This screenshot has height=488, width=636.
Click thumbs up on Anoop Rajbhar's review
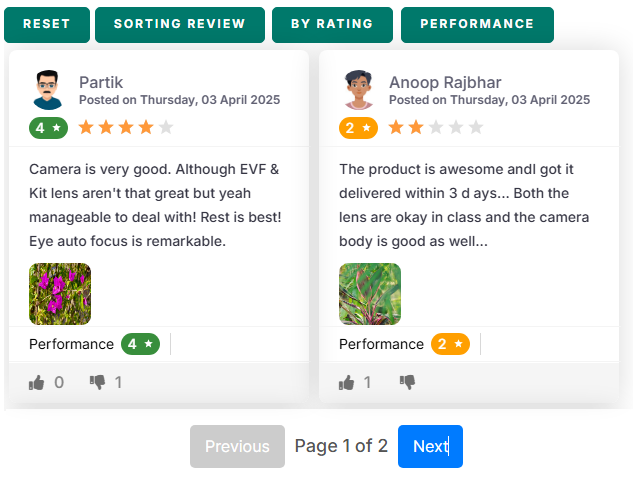click(346, 383)
